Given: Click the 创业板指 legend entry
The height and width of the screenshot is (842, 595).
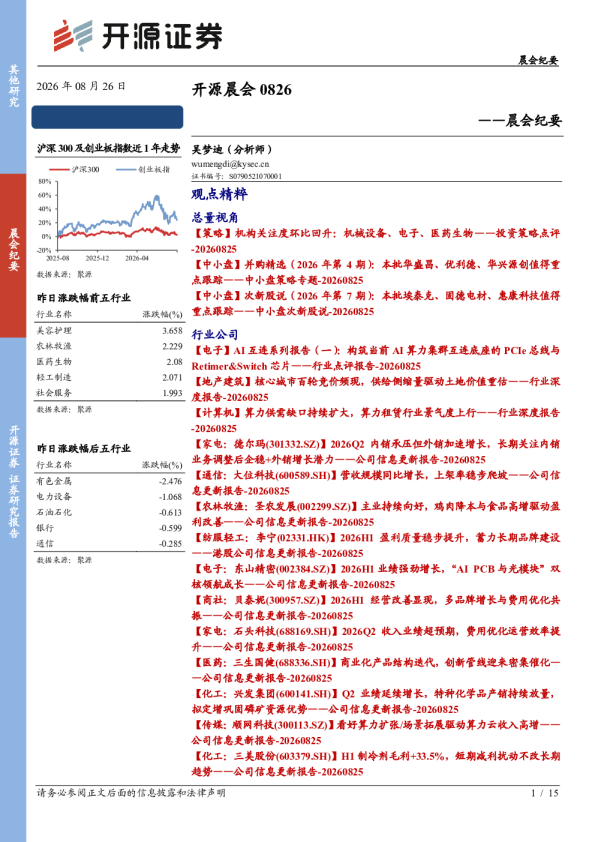Looking at the screenshot, I should [143, 169].
